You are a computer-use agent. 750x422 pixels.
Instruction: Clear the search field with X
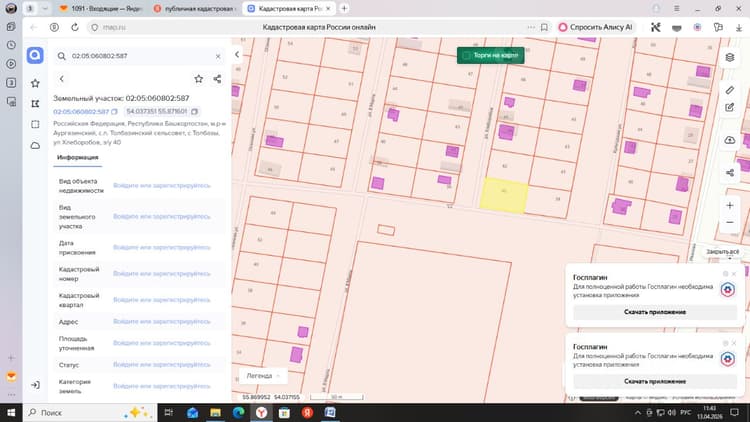coord(218,56)
